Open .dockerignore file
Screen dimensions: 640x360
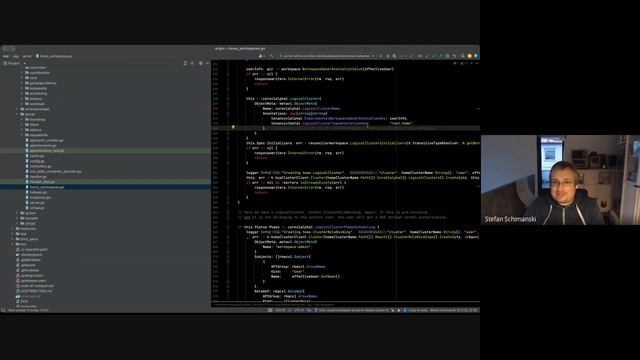point(29,255)
